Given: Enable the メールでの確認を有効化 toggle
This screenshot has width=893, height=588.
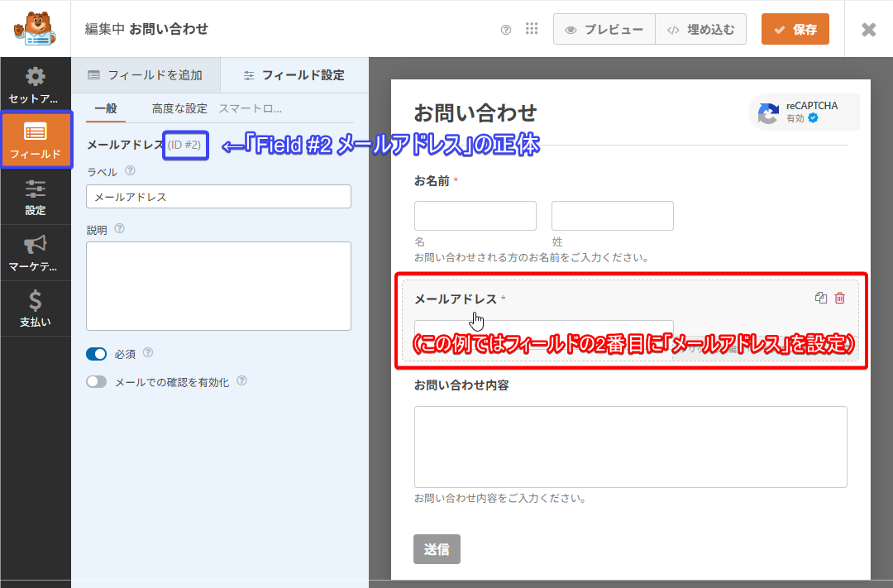Looking at the screenshot, I should 97,382.
